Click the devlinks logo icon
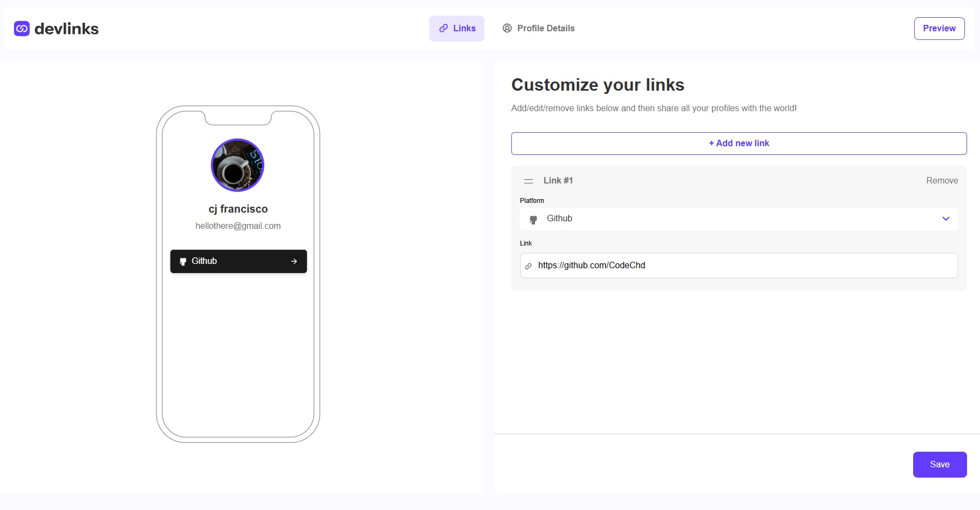 pos(21,28)
